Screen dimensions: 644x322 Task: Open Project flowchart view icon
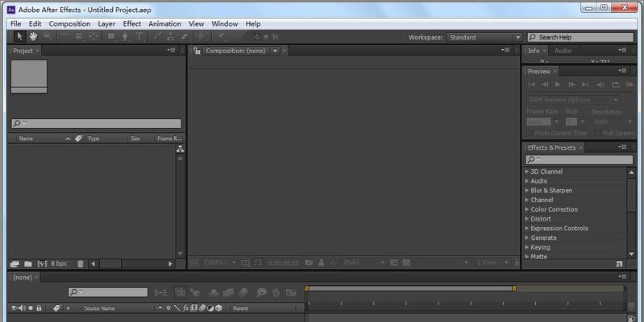coord(180,149)
